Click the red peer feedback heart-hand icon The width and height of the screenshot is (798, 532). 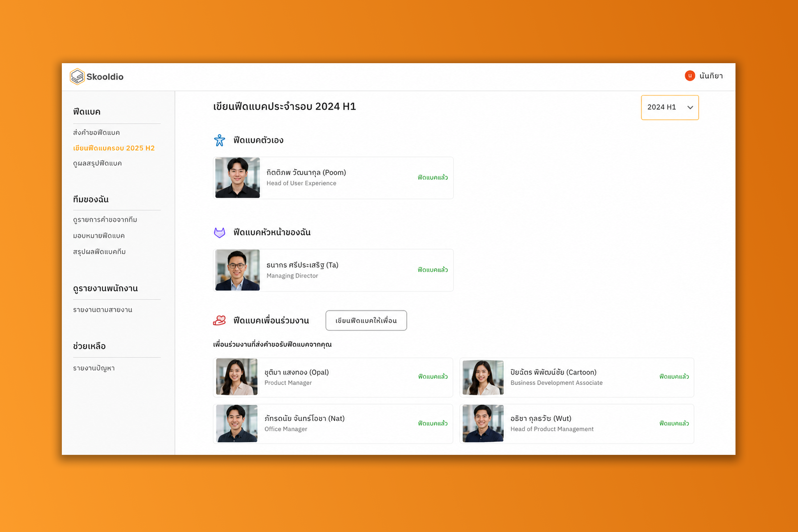coord(219,320)
